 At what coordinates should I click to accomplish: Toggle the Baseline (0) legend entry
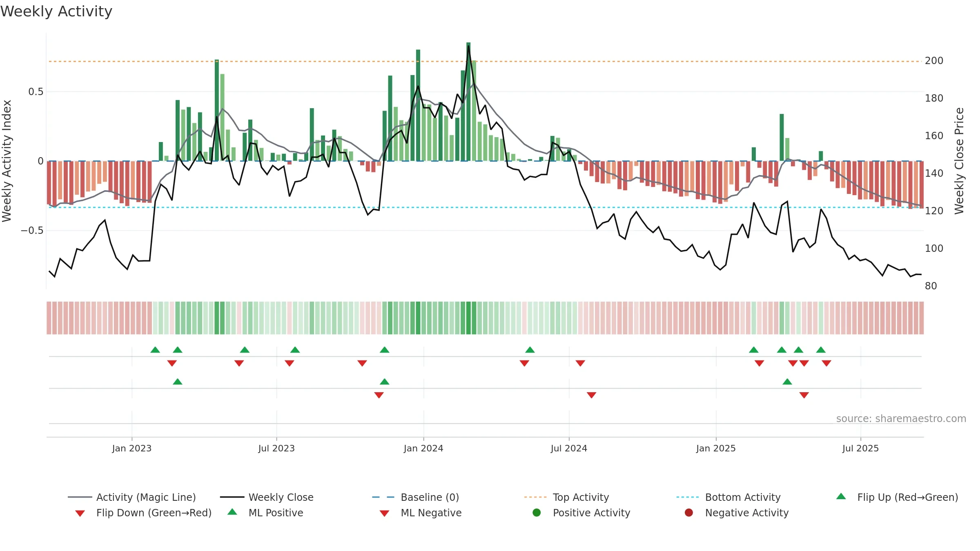point(416,497)
